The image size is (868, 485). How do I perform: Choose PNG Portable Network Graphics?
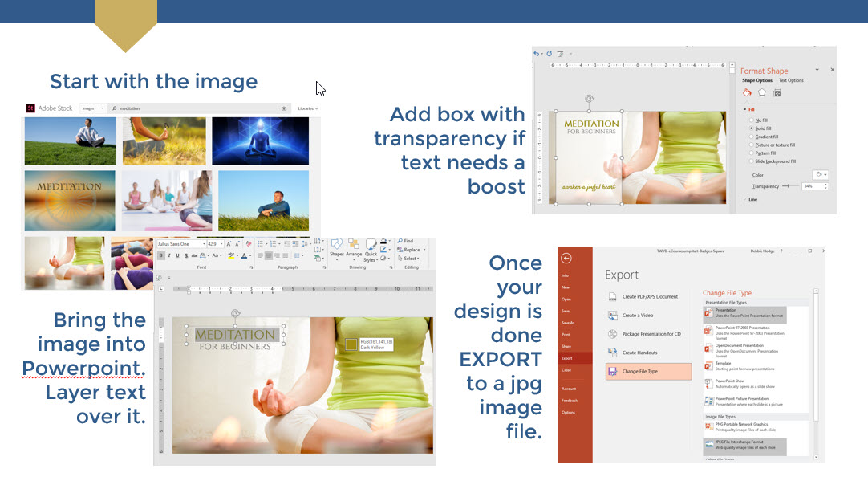[x=744, y=427]
